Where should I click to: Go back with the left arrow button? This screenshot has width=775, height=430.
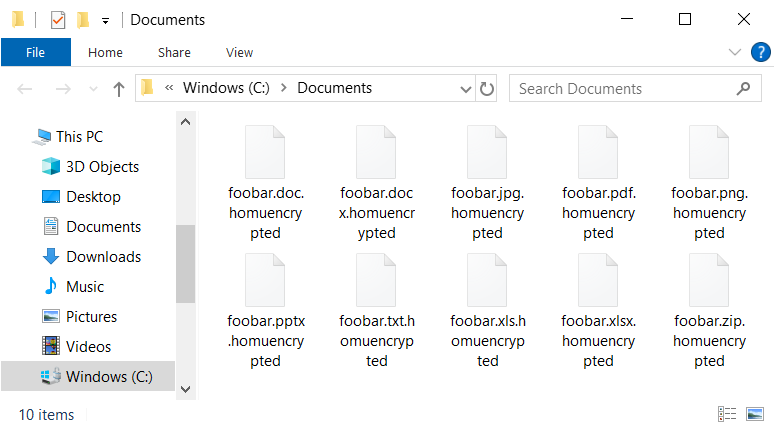(25, 89)
